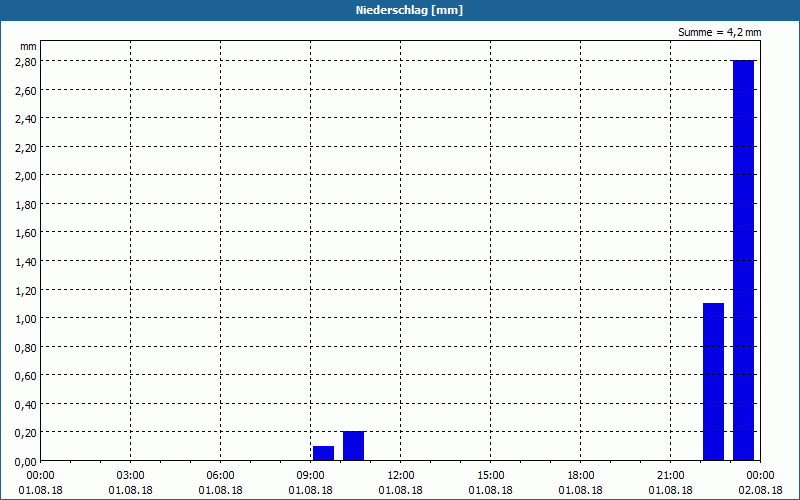Select the 0,60 y-axis value
Viewport: 800px width, 500px height.
pyautogui.click(x=28, y=376)
